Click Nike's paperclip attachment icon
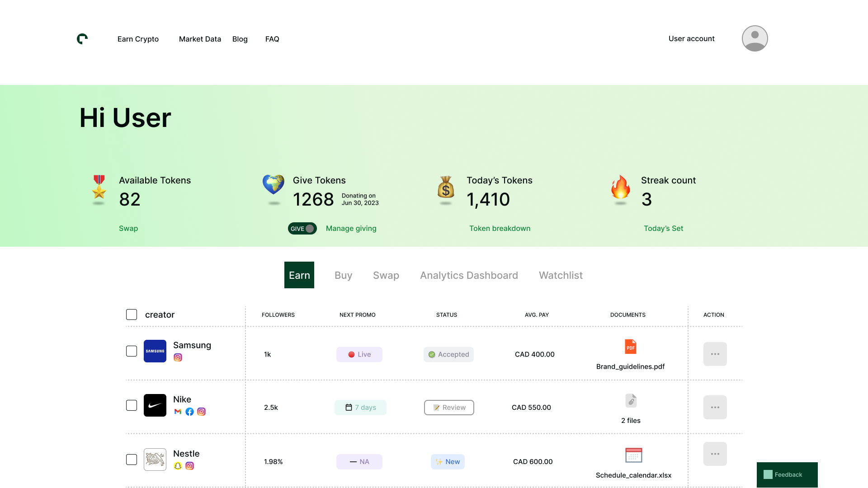868x488 pixels. tap(631, 401)
